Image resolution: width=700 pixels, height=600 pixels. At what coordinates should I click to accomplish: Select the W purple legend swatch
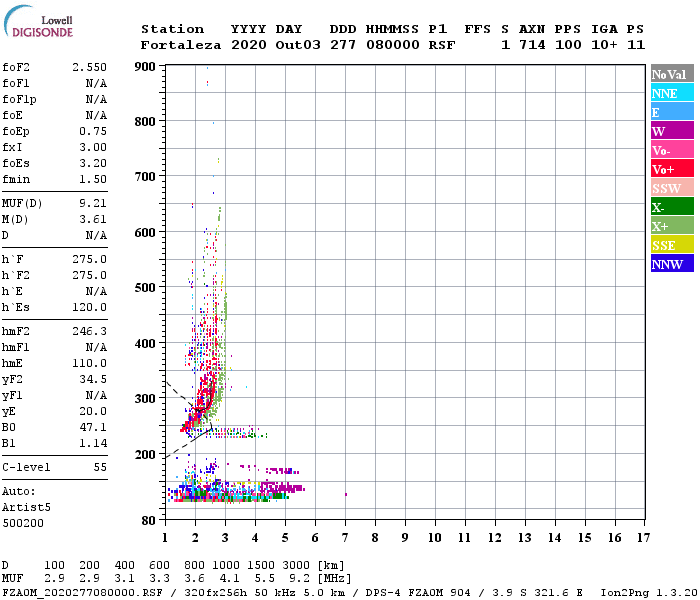click(x=672, y=131)
